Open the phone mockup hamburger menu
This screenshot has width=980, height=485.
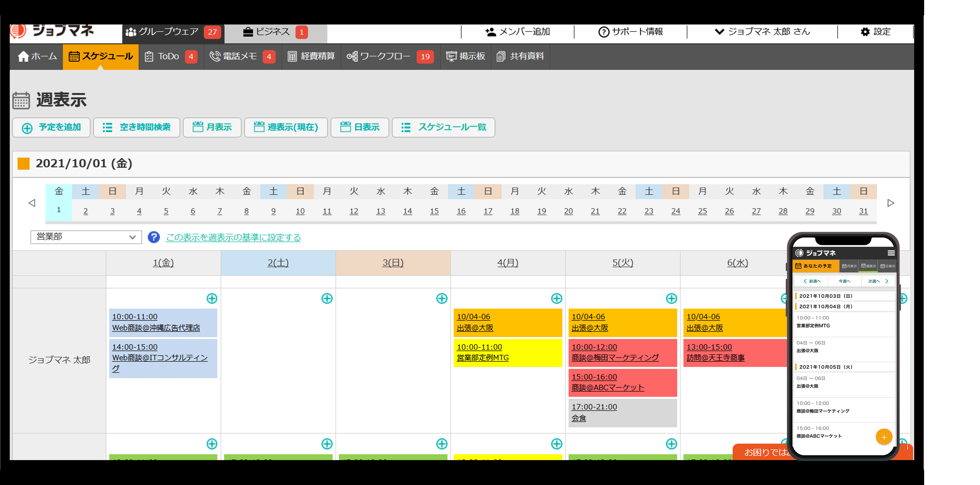click(891, 253)
